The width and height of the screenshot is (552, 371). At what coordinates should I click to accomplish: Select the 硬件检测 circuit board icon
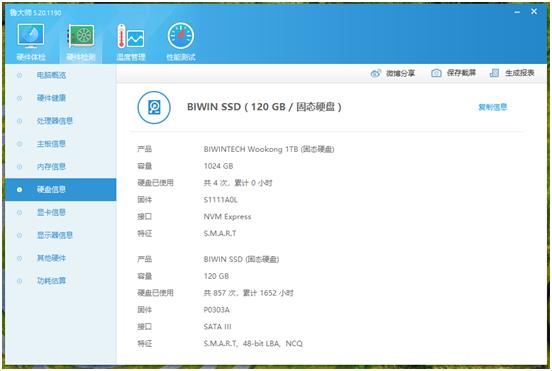pos(81,36)
